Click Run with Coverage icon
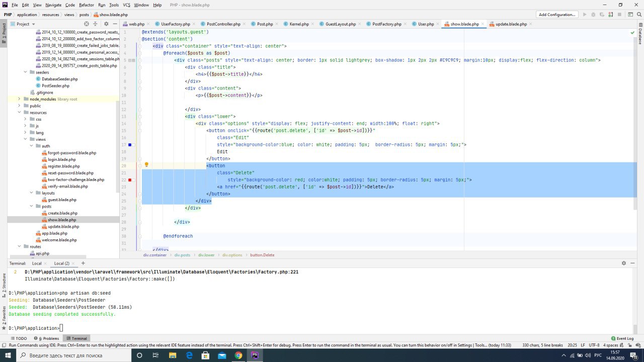The width and height of the screenshot is (644, 362). point(602,15)
